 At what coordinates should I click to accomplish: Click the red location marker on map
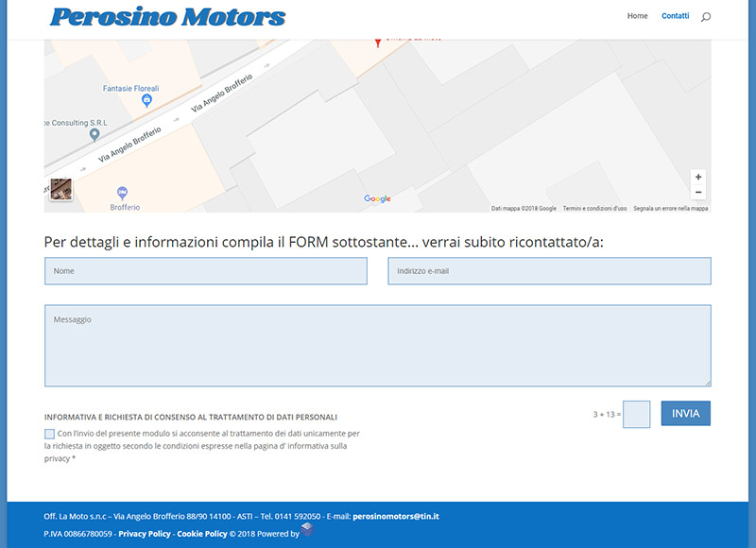[x=378, y=43]
